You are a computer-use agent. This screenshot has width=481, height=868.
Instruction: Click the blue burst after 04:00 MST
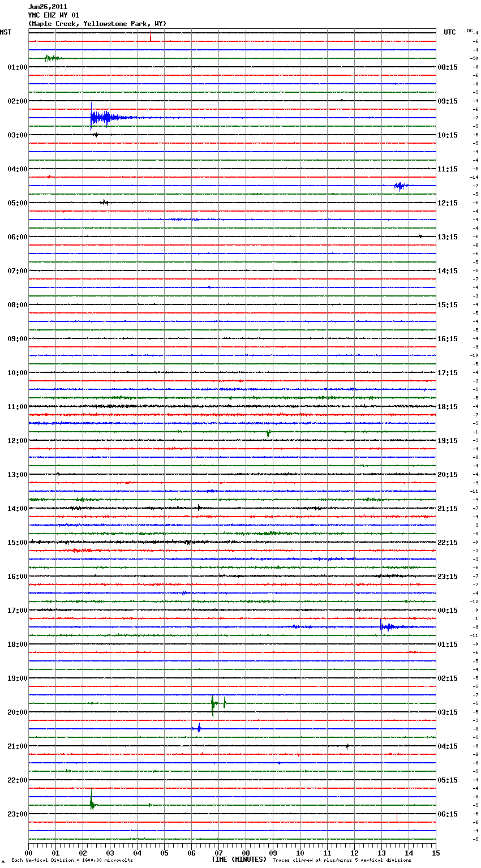pos(401,186)
